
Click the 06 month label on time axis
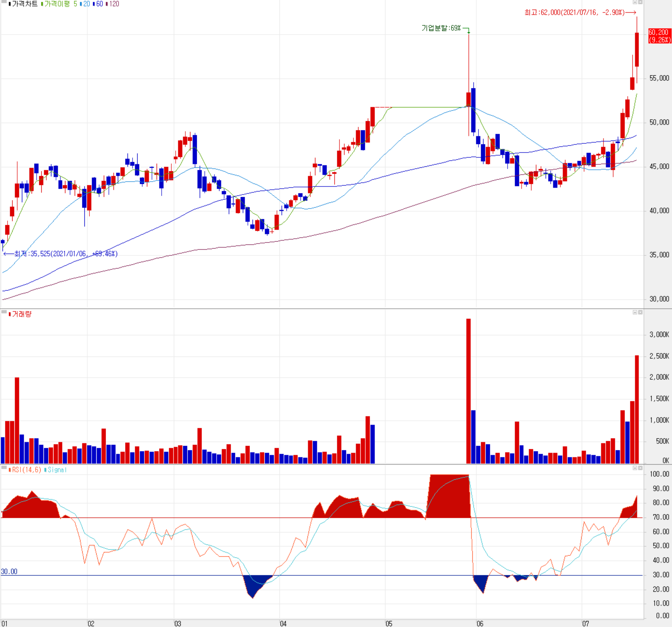point(480,623)
